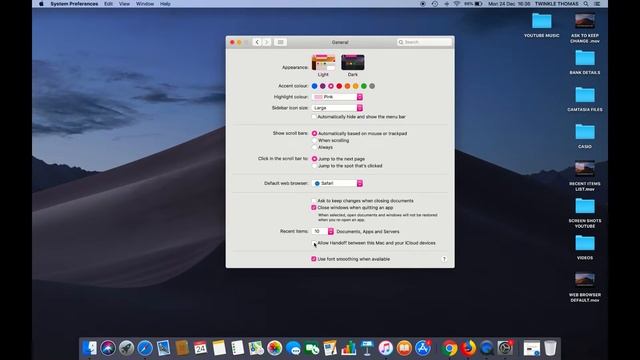Click the Time Machine menu bar icon

435,4
